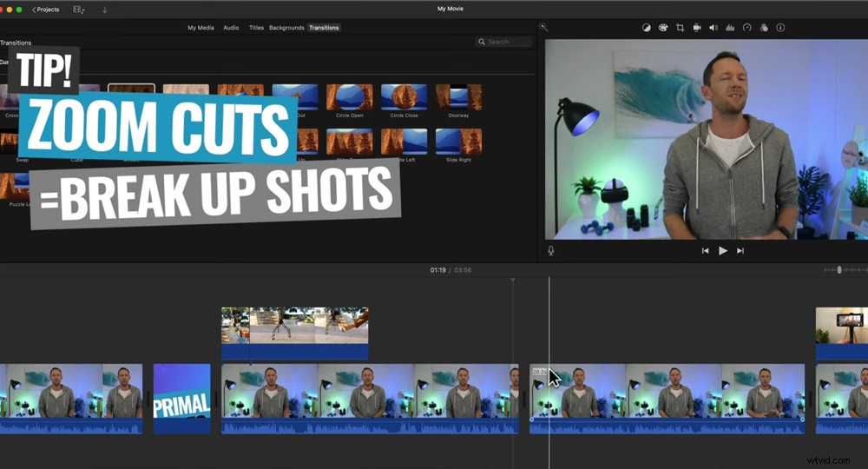868x469 pixels.
Task: Play the movie in the viewer
Action: pos(722,251)
